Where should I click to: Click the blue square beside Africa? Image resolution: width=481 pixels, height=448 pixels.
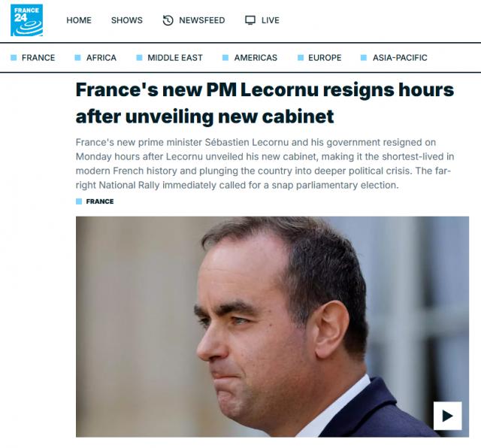(77, 58)
